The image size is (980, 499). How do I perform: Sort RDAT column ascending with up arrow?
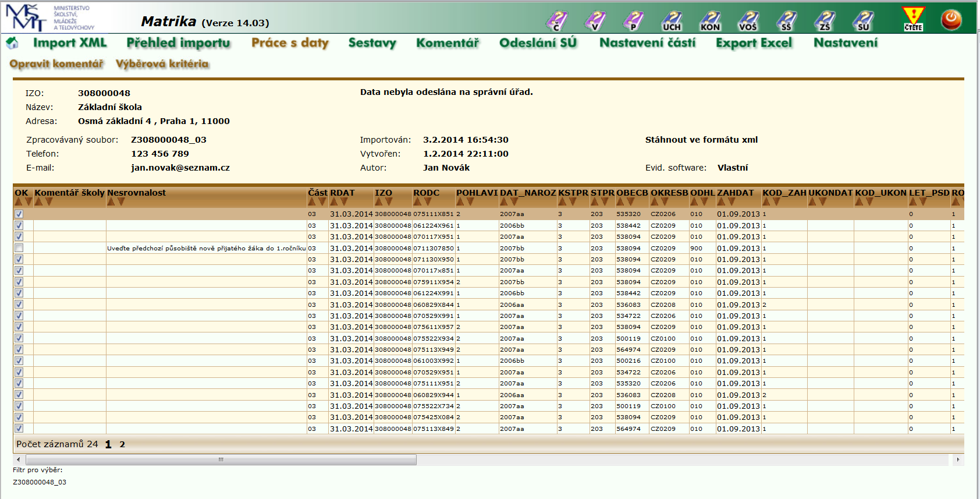[x=334, y=201]
